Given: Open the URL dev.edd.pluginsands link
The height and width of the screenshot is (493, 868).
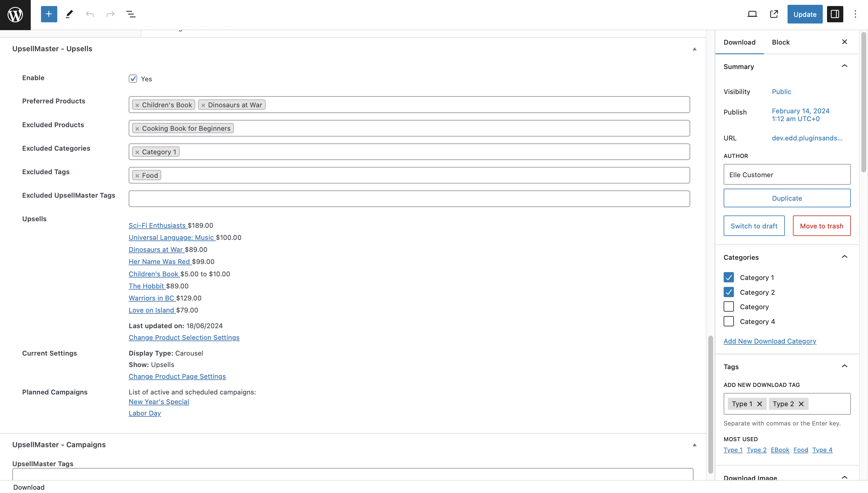Looking at the screenshot, I should click(x=807, y=138).
